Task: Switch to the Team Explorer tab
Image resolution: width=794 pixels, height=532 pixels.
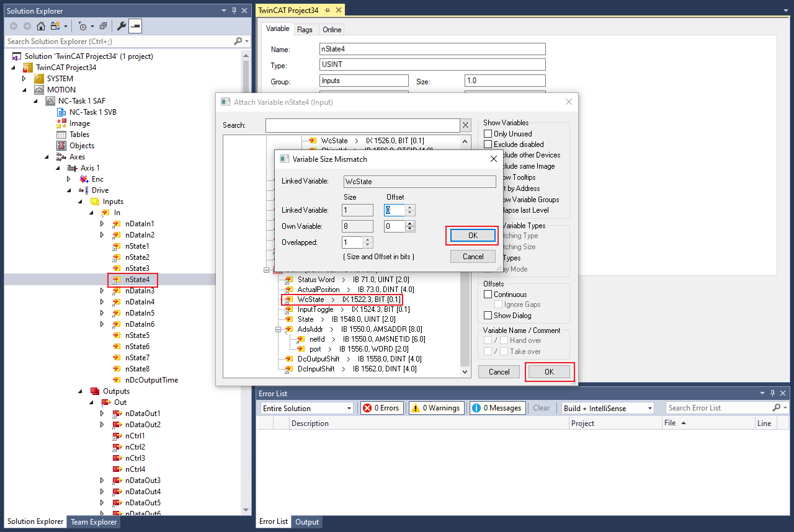Action: tap(93, 522)
